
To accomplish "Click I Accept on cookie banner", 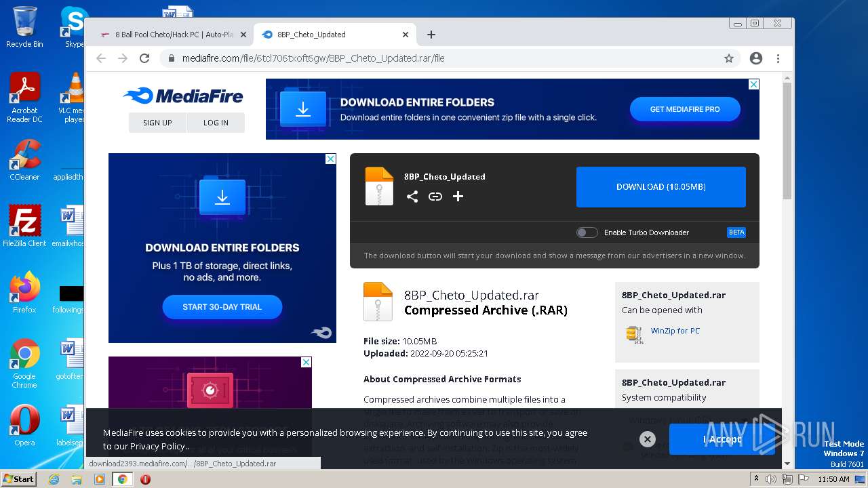I will pos(722,439).
